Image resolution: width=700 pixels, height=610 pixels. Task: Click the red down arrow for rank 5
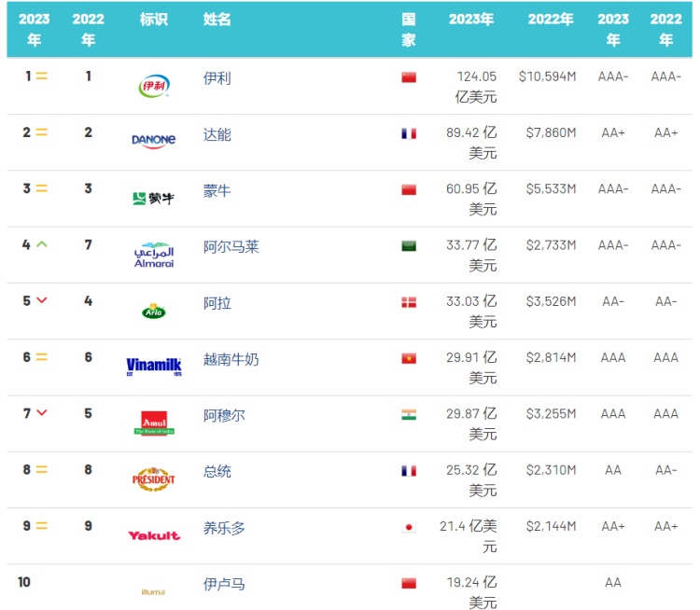point(41,301)
